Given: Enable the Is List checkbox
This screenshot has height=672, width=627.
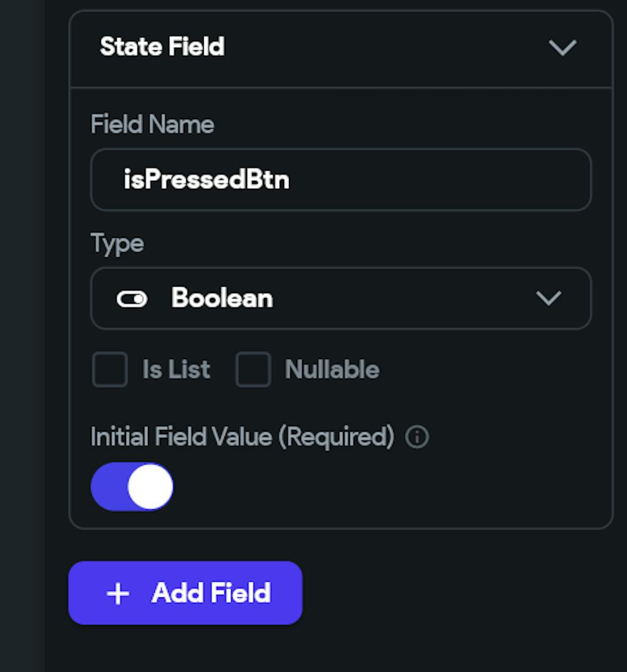Looking at the screenshot, I should (x=110, y=370).
